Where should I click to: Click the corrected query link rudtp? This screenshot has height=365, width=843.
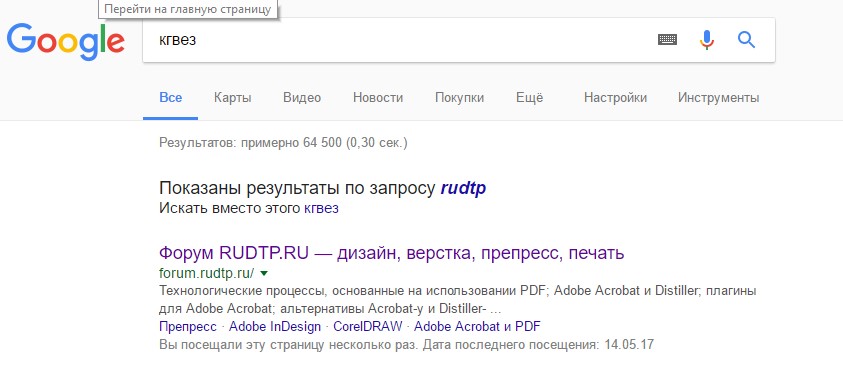(x=463, y=189)
